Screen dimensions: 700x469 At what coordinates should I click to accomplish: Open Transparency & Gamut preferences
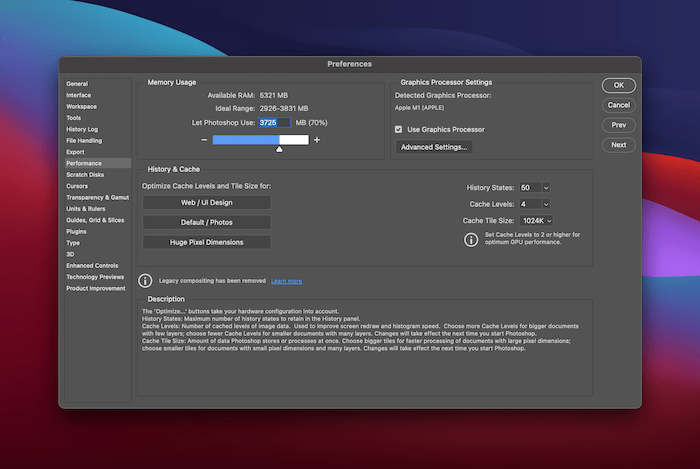(x=97, y=197)
